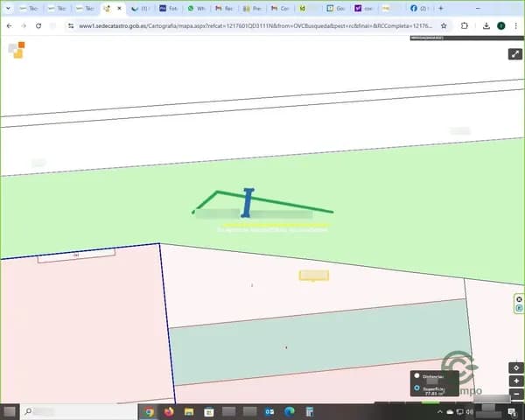Click the catastro logo in top-left corner
Viewport: 525px width, 420px height.
17,50
